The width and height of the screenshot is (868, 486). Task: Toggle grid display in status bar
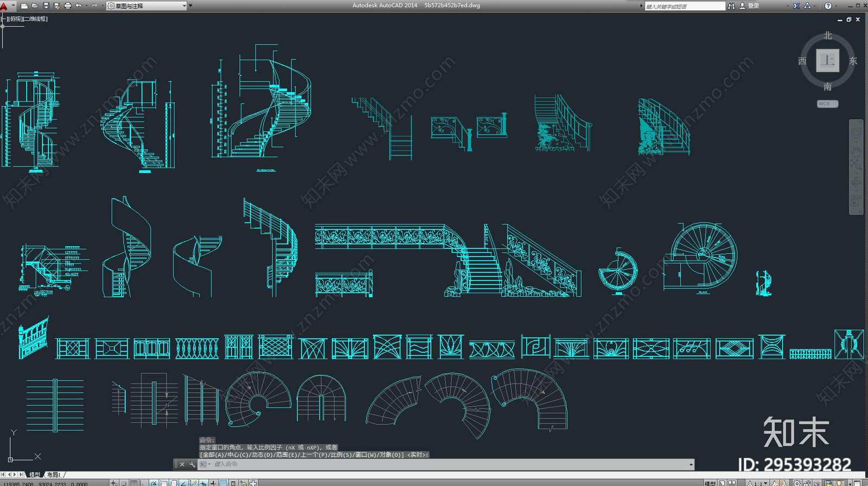[x=133, y=483]
